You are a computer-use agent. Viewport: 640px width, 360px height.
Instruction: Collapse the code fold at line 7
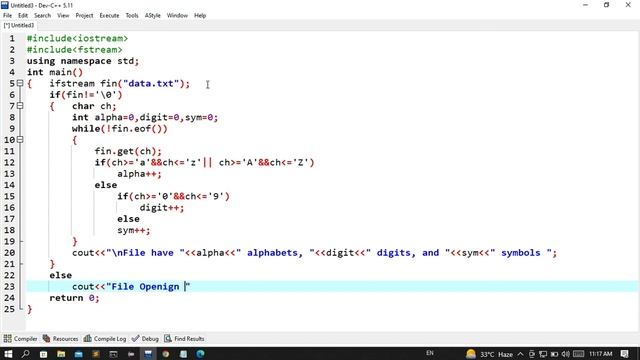[x=20, y=106]
